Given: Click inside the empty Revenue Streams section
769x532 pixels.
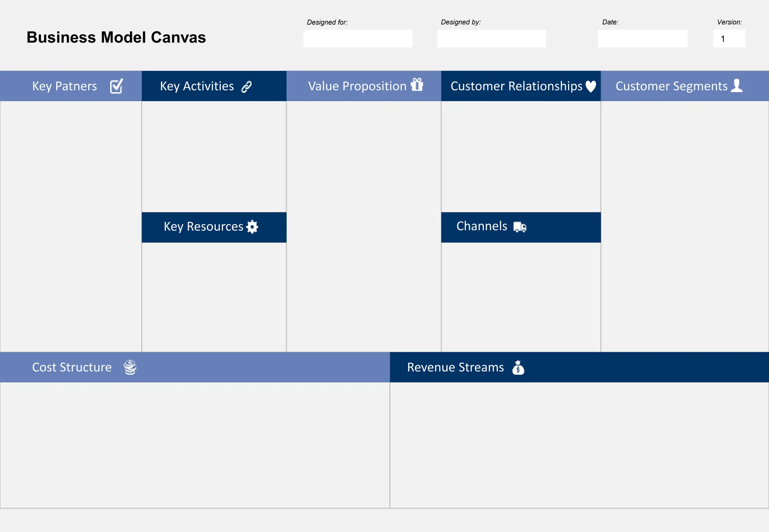Looking at the screenshot, I should click(x=579, y=445).
